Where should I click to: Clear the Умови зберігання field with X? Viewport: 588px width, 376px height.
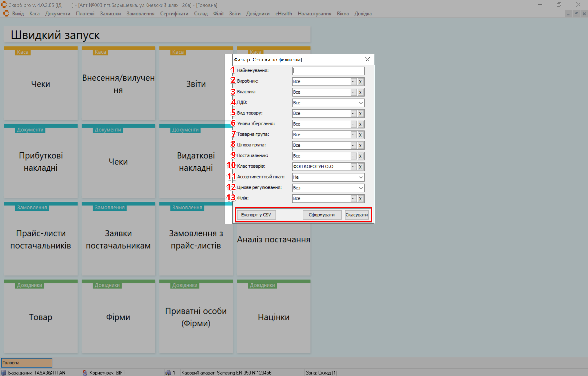[x=360, y=124]
